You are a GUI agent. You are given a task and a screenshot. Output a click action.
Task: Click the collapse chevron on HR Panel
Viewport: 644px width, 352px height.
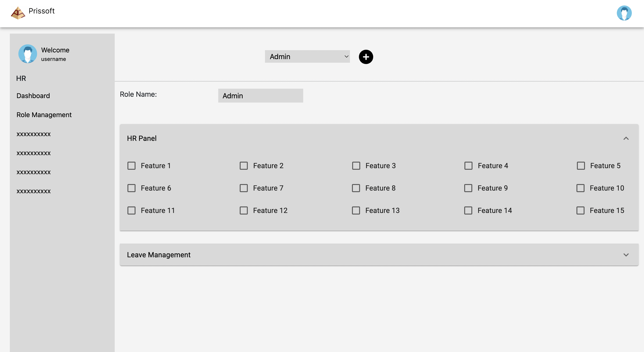point(626,138)
